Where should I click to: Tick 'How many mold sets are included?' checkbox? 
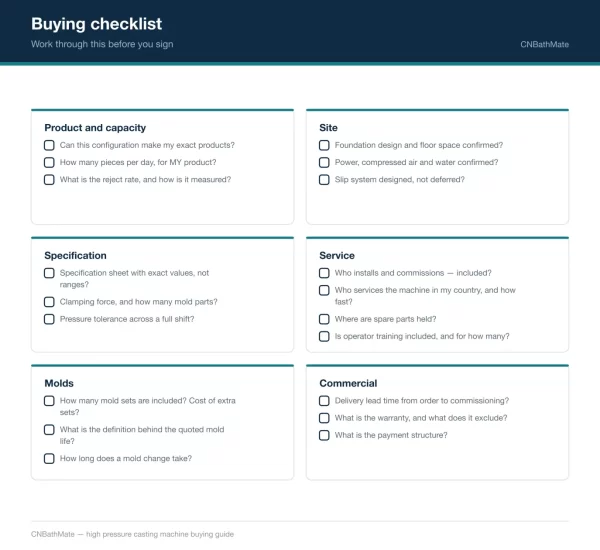pos(49,401)
